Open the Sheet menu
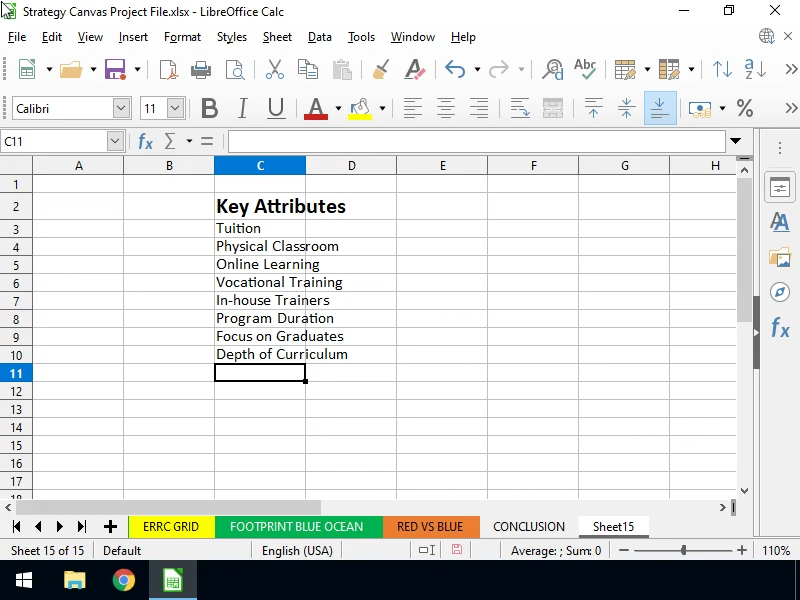 coord(277,37)
